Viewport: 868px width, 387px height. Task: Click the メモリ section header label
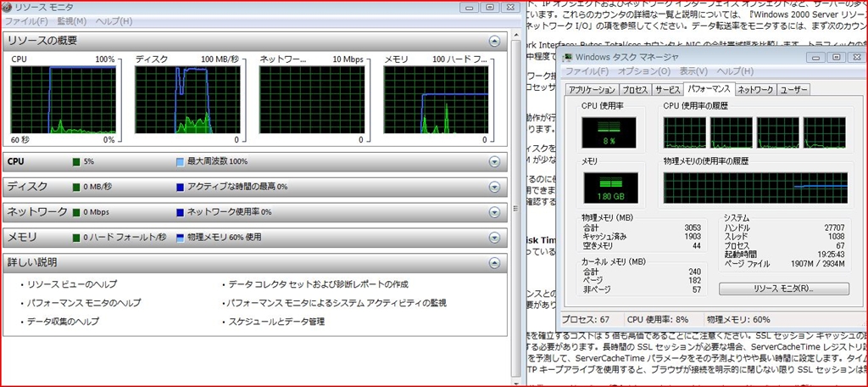tap(22, 238)
